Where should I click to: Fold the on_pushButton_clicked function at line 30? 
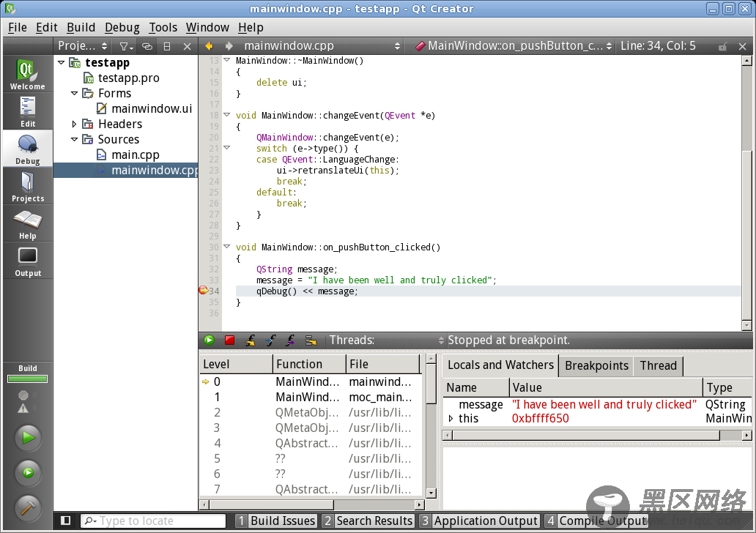tap(226, 246)
